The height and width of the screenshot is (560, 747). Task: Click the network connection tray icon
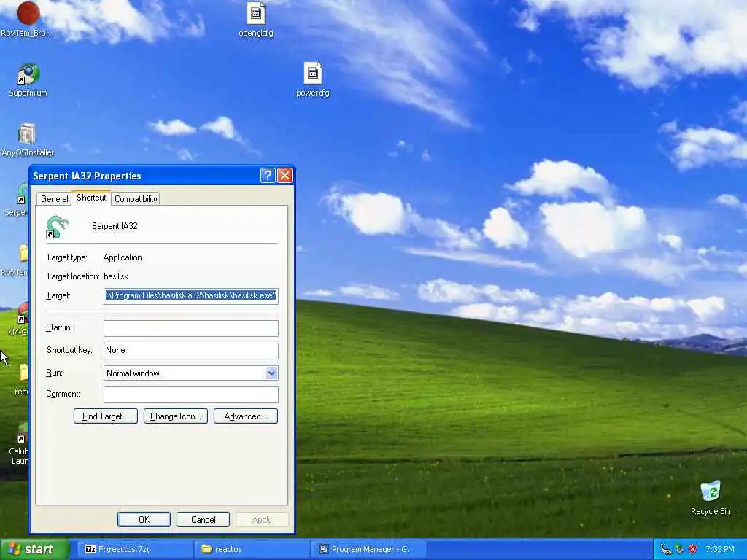point(666,549)
